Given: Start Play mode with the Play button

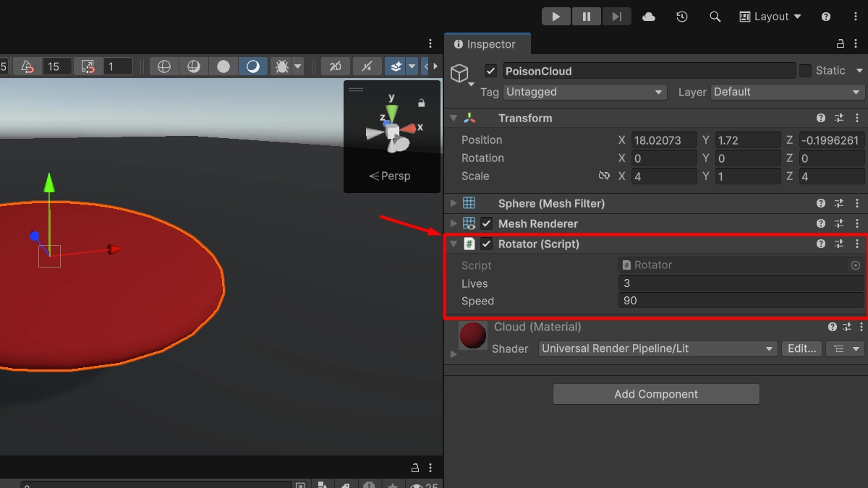Looking at the screenshot, I should pyautogui.click(x=556, y=17).
